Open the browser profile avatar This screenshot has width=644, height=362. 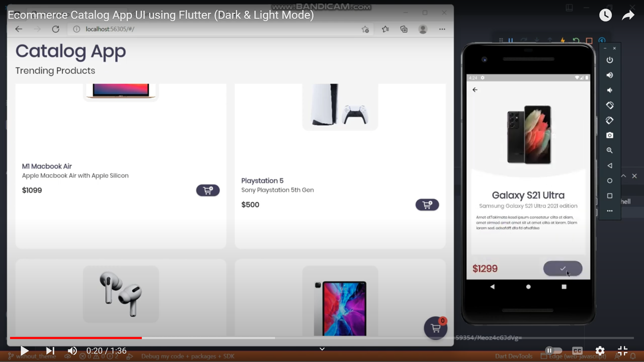click(x=423, y=29)
